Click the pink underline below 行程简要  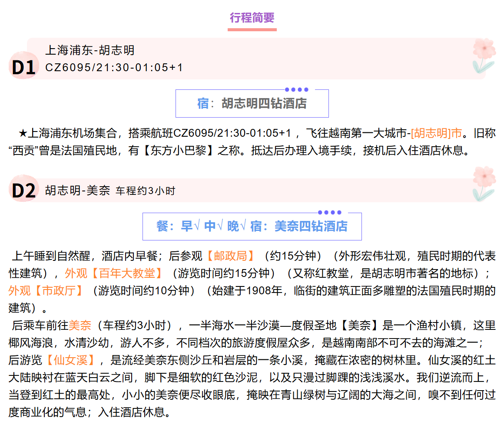pos(252,30)
